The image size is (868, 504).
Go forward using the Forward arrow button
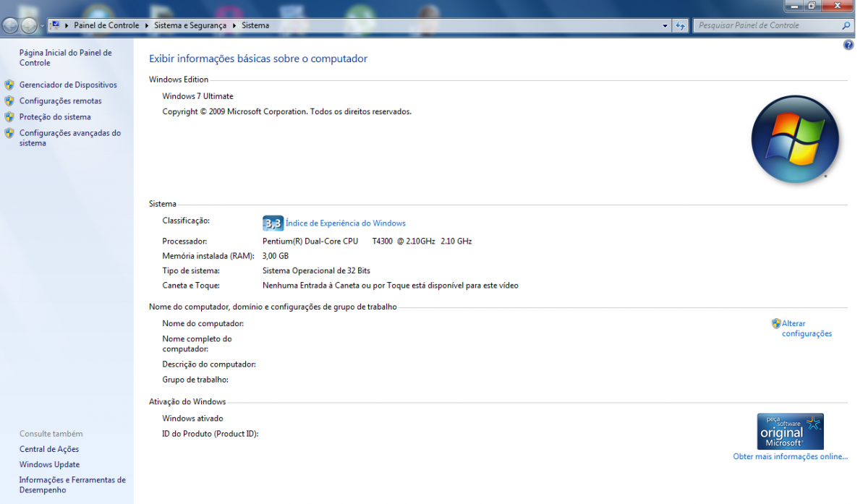click(x=29, y=26)
